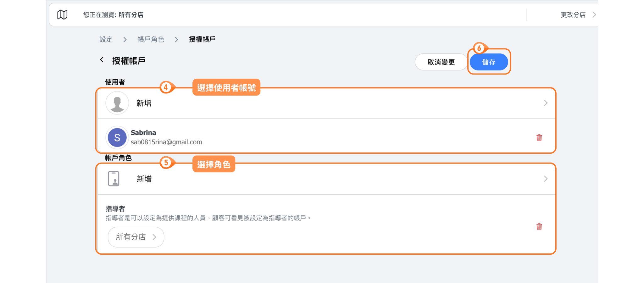Open the 所有分店 branch selector
644x283 pixels.
coord(136,237)
